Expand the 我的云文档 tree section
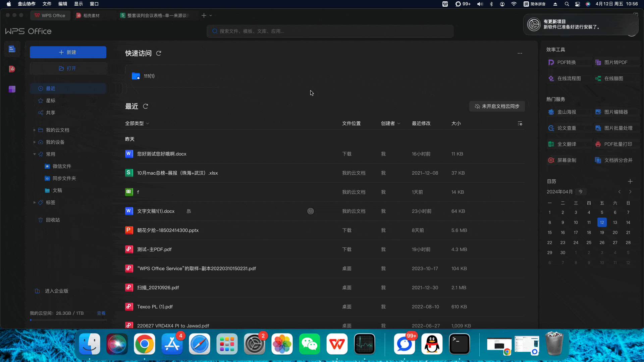This screenshot has height=362, width=644. click(x=35, y=130)
